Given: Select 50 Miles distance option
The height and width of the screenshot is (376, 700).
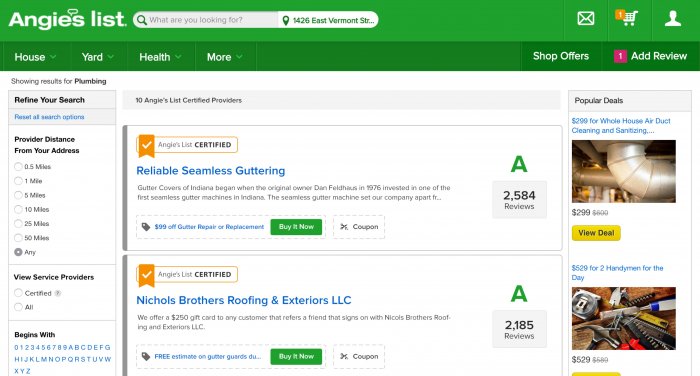Looking at the screenshot, I should [18, 238].
